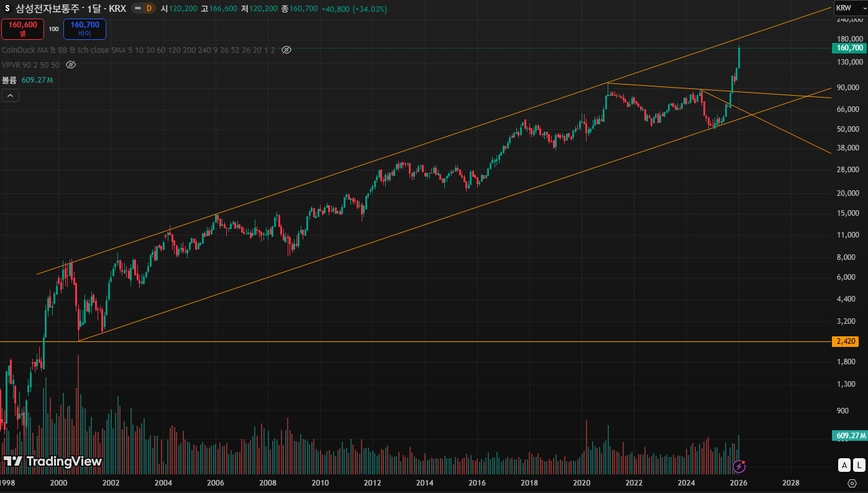
Task: Click the price change +40,800 (+34.03%)
Action: (354, 9)
